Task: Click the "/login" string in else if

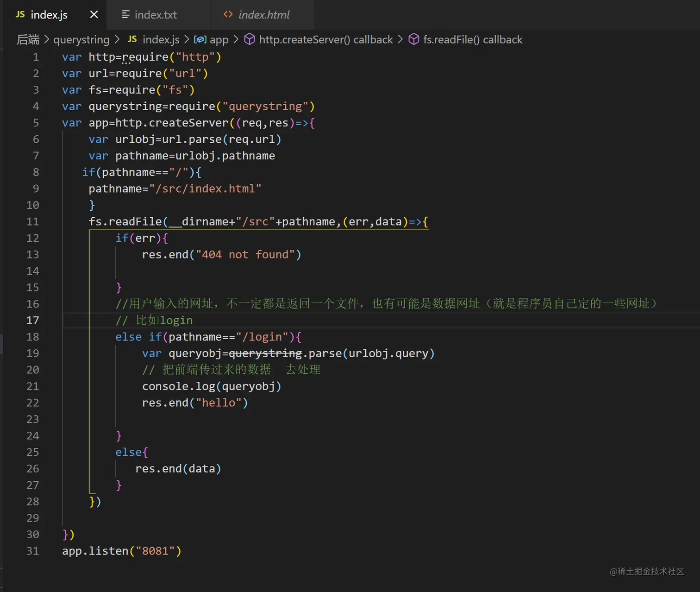Action: click(x=262, y=337)
